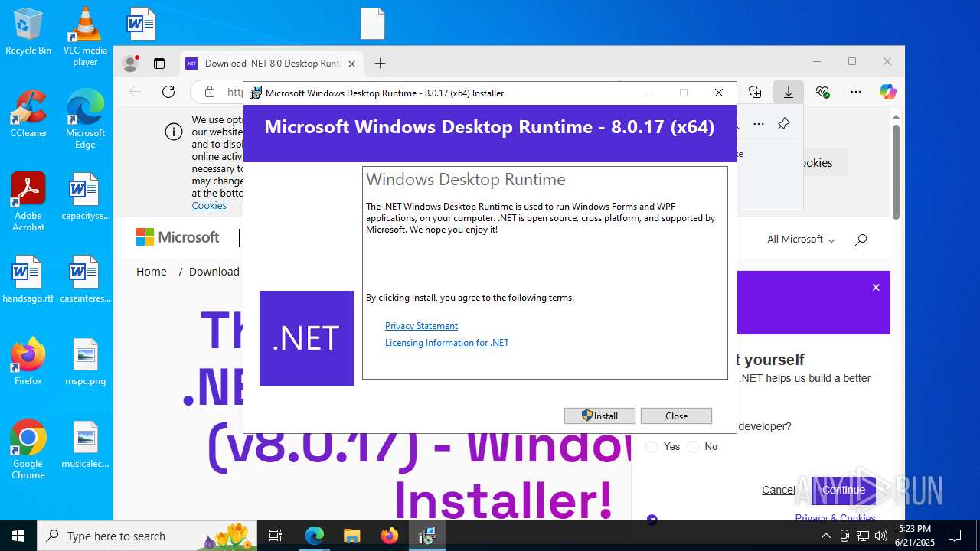Open Google Chrome desktop shortcut

pyautogui.click(x=28, y=449)
